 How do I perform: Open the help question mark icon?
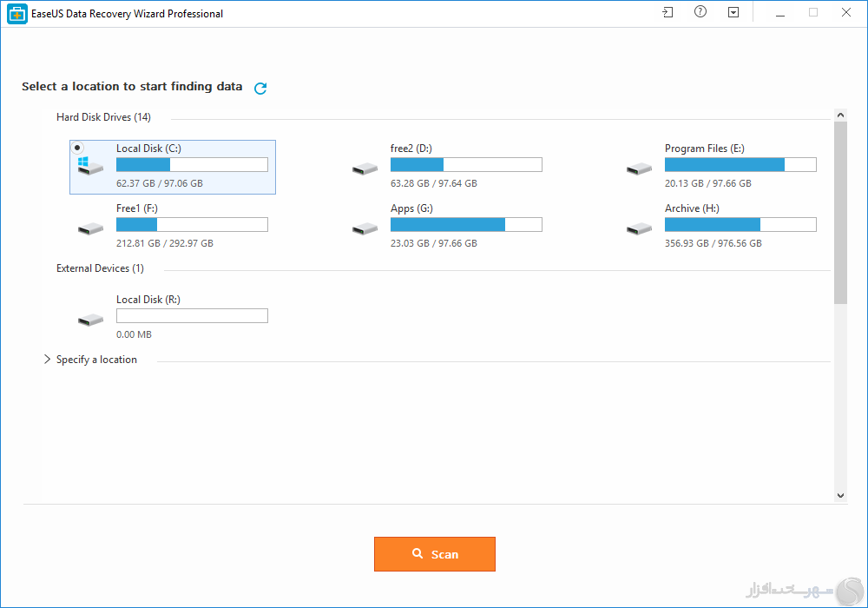pyautogui.click(x=700, y=11)
